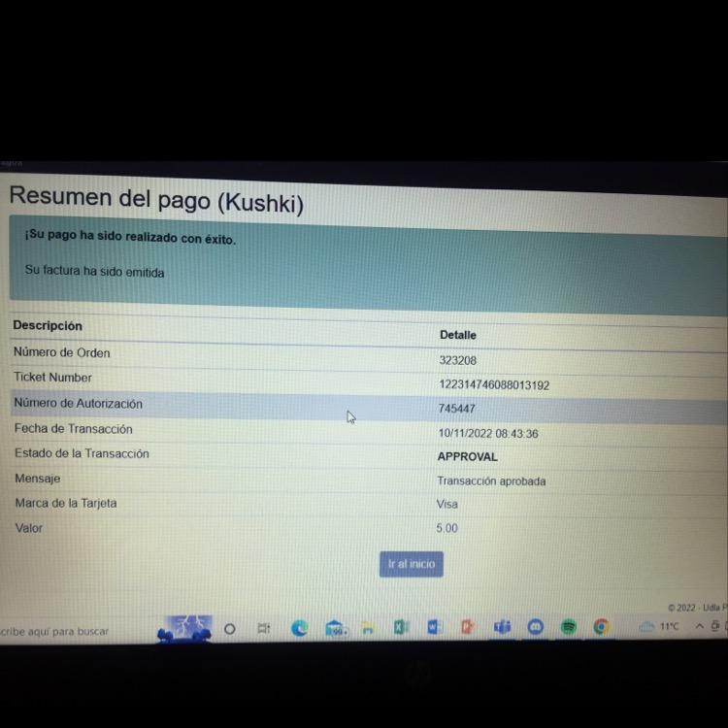This screenshot has width=728, height=728.
Task: Click the order number 323208
Action: [x=457, y=360]
